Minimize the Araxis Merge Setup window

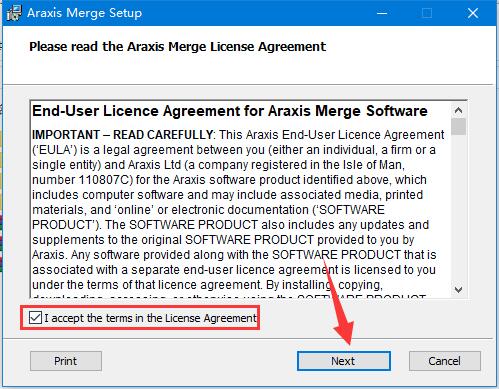[382, 13]
